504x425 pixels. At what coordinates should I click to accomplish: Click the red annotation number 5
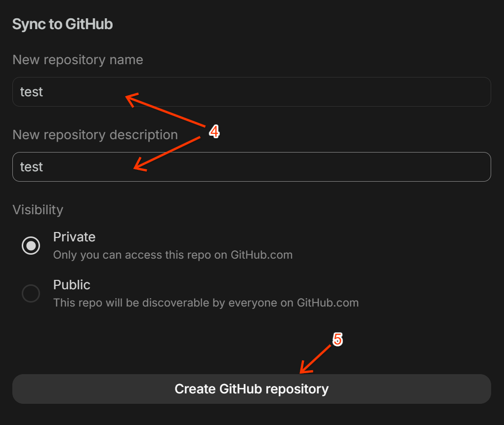337,339
